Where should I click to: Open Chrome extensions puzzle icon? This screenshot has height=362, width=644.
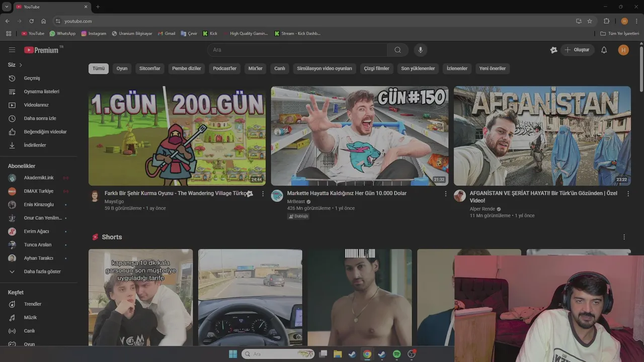pos(606,21)
